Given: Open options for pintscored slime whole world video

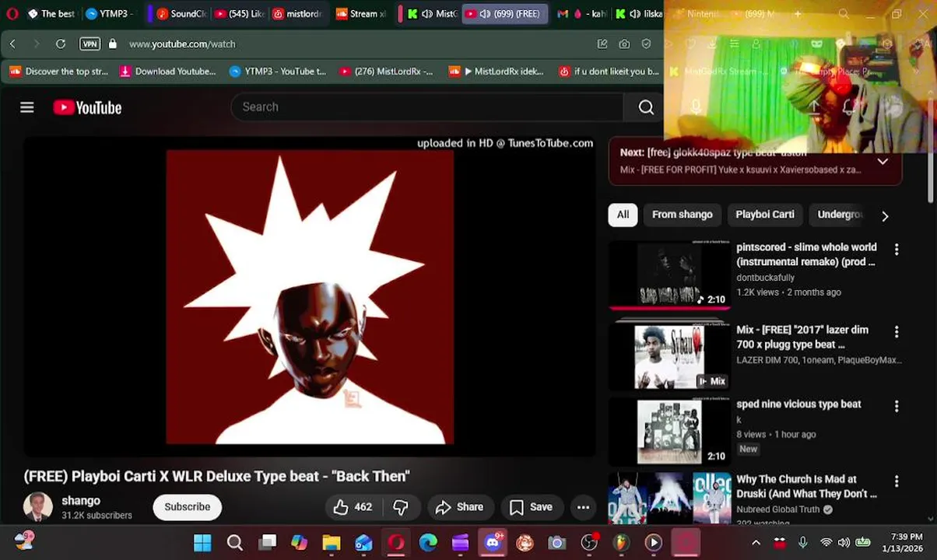Looking at the screenshot, I should click(897, 250).
